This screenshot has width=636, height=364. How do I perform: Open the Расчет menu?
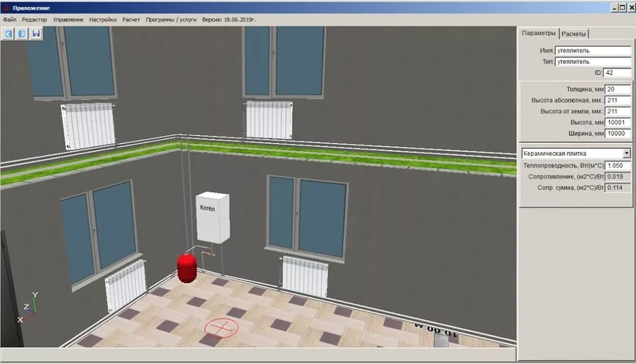coord(131,18)
